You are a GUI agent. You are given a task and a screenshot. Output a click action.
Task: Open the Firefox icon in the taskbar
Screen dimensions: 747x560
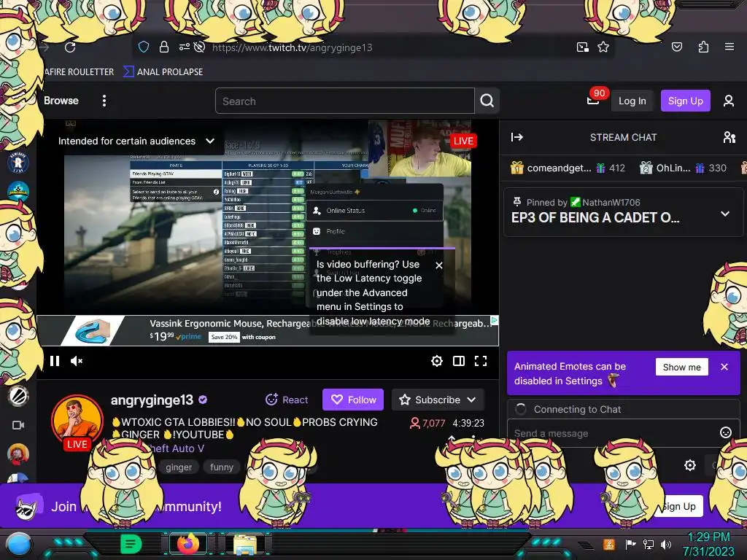point(187,544)
